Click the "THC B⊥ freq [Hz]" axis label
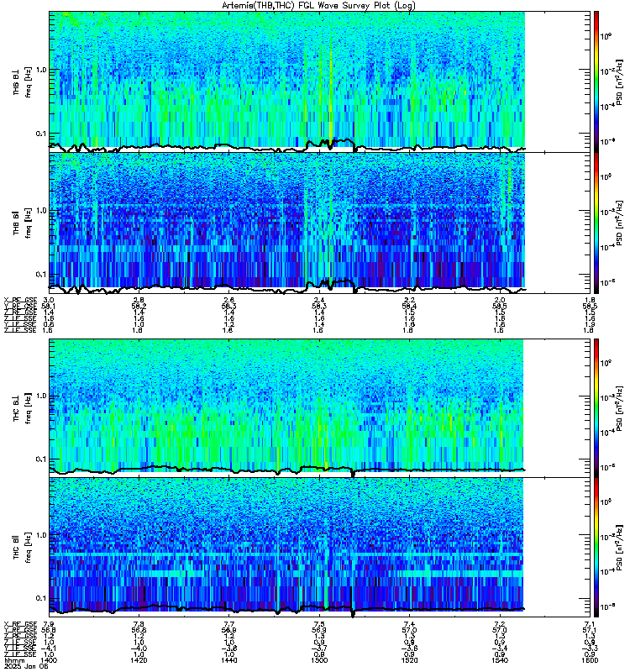 point(22,408)
